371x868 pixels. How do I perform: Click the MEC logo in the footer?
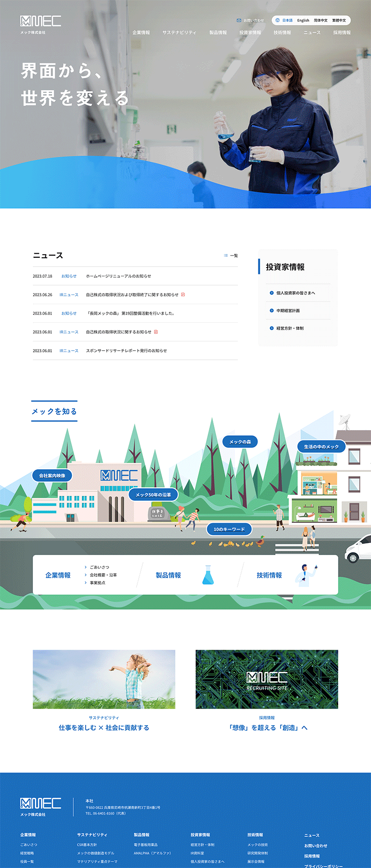40,804
